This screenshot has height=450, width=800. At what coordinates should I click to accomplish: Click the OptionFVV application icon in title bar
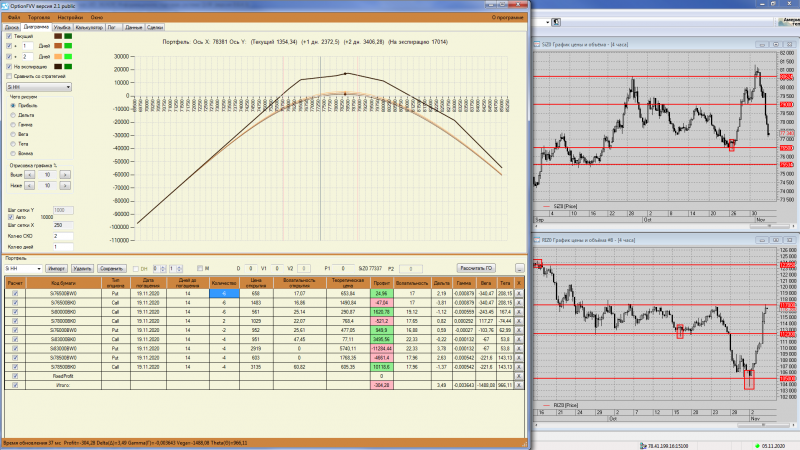[6, 6]
